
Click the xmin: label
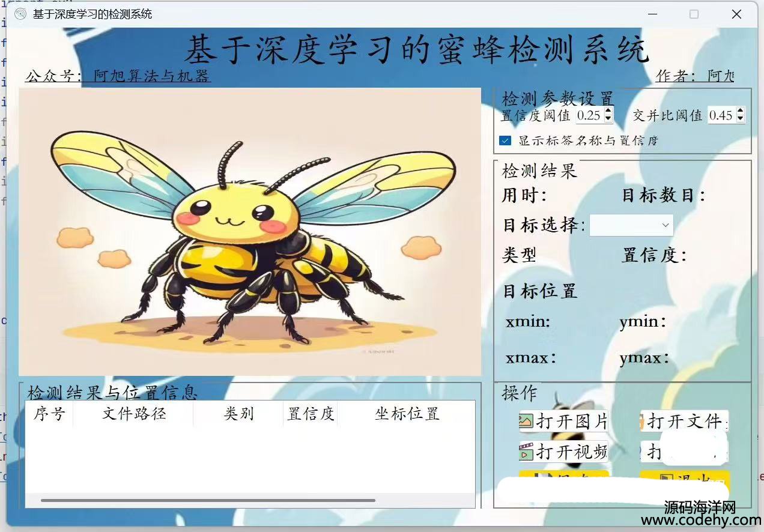528,322
